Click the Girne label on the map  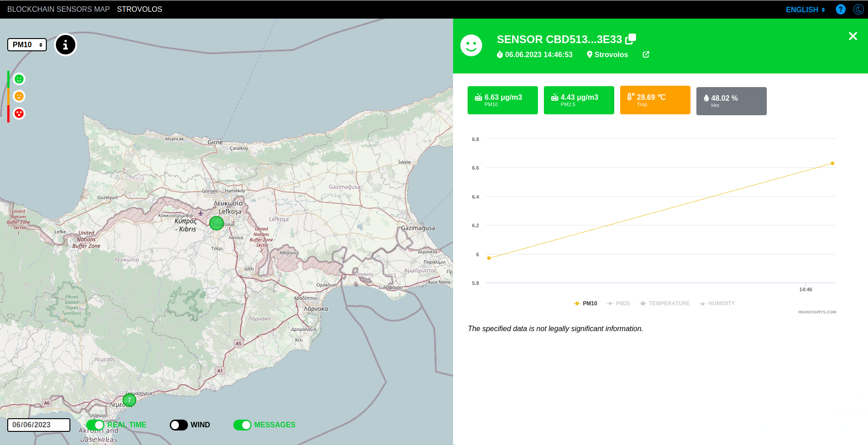[215, 142]
